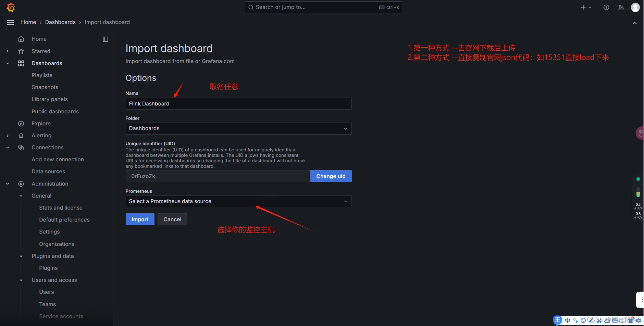
Task: Open Users in sidebar
Action: coord(47,292)
